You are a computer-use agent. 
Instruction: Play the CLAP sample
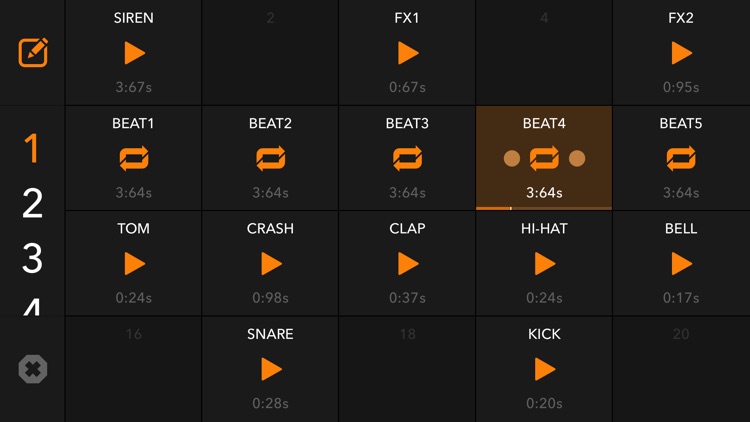(x=407, y=264)
